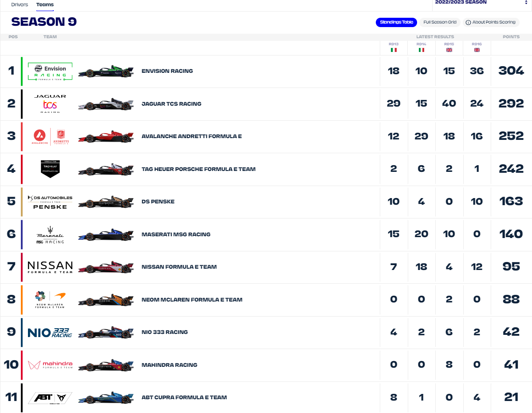Open NEOM McLaren Formula E Team name link

point(192,300)
